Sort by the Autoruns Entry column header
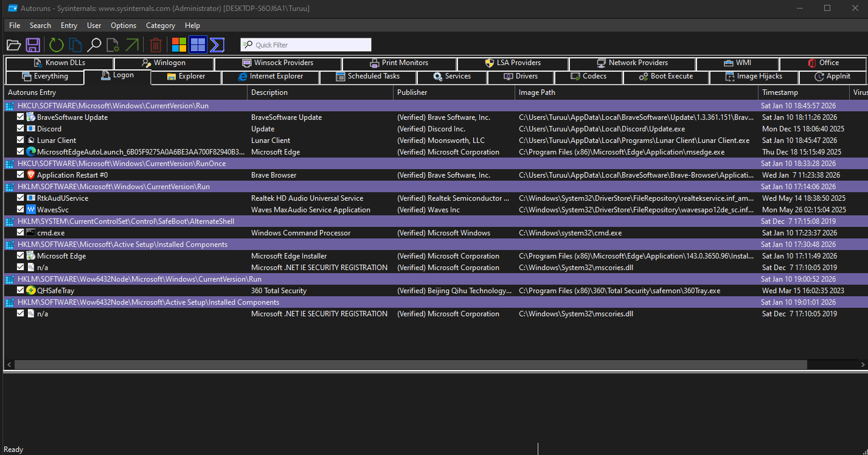 coord(126,92)
